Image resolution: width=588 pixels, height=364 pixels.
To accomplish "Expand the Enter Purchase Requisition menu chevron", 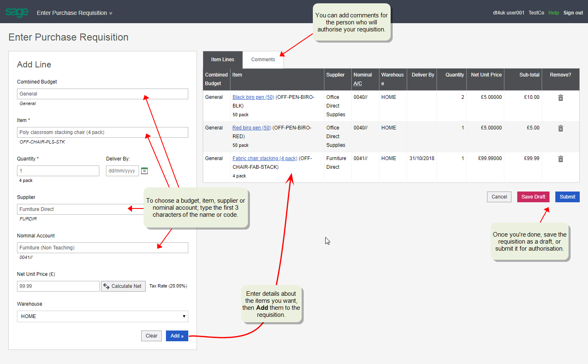I will (110, 12).
